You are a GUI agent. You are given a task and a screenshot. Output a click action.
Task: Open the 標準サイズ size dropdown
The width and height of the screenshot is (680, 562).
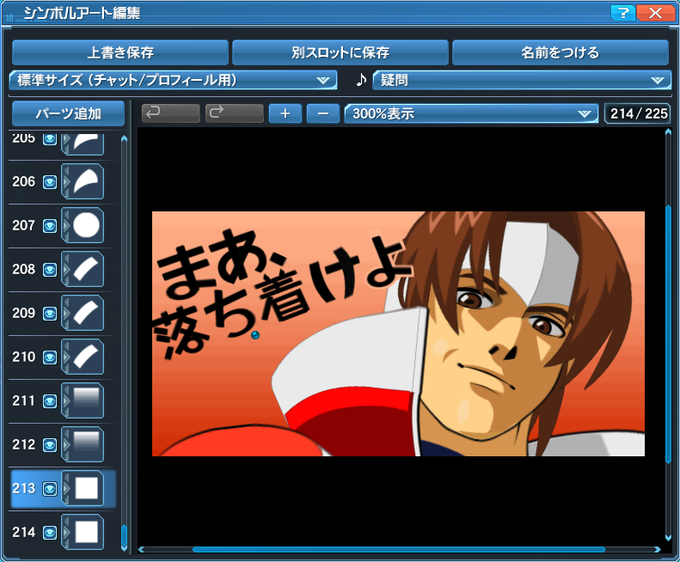173,80
